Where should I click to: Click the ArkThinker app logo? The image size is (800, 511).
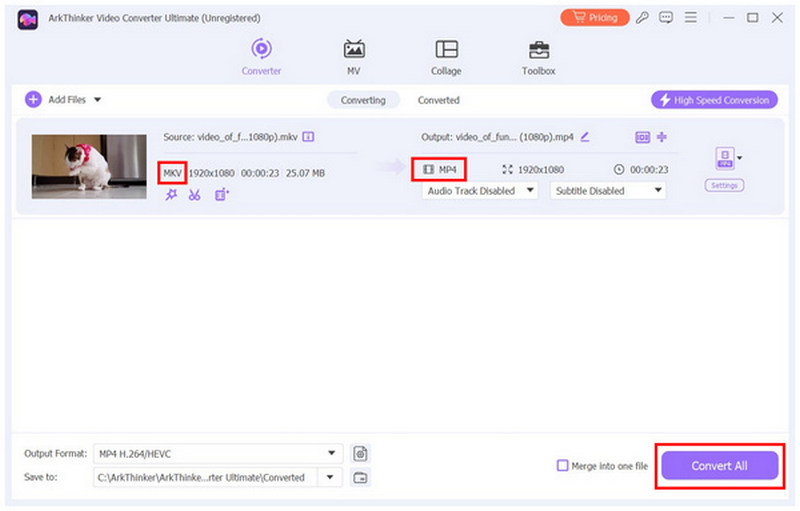(x=28, y=19)
